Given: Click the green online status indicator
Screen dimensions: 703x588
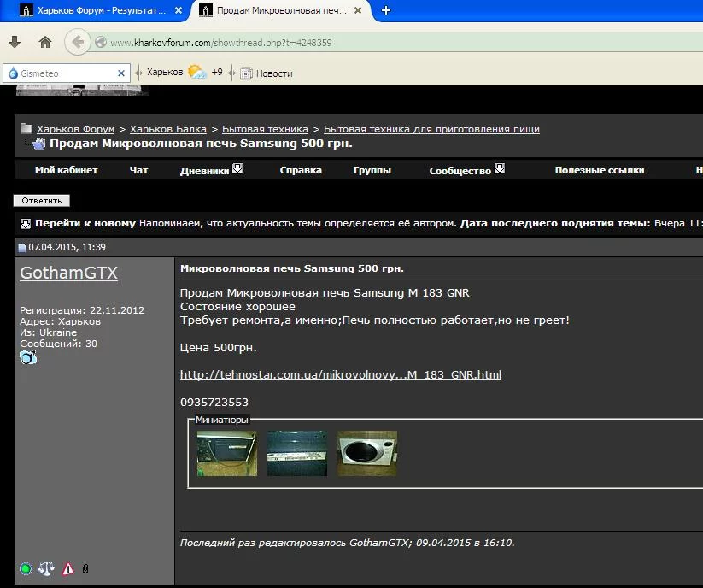Looking at the screenshot, I should [x=26, y=569].
